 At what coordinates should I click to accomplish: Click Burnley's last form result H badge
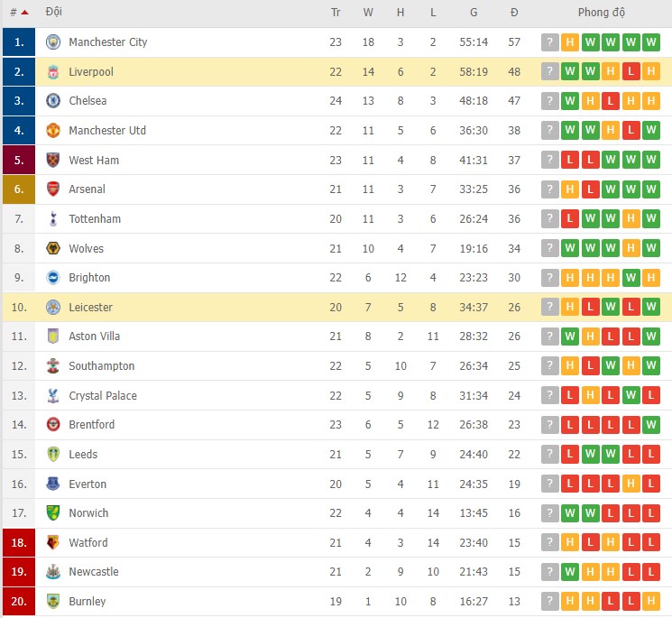pos(652,601)
